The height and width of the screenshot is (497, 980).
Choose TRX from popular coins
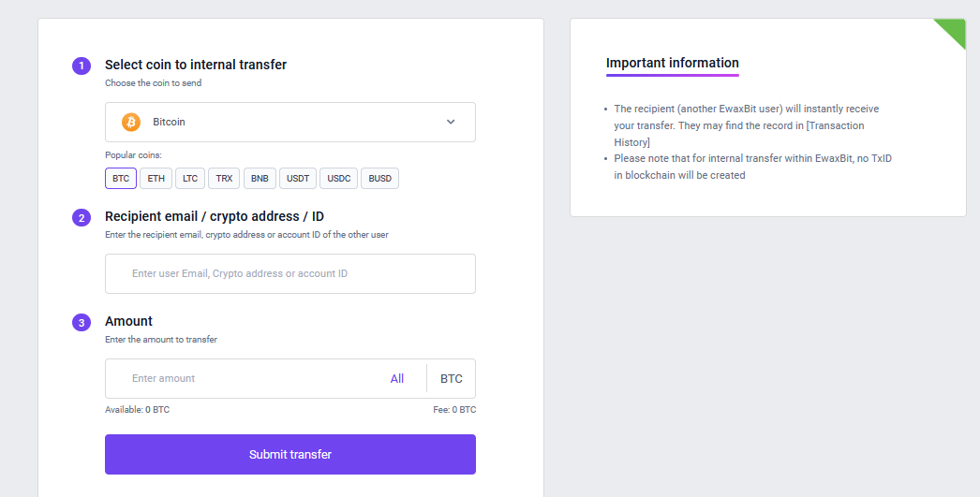click(x=224, y=178)
